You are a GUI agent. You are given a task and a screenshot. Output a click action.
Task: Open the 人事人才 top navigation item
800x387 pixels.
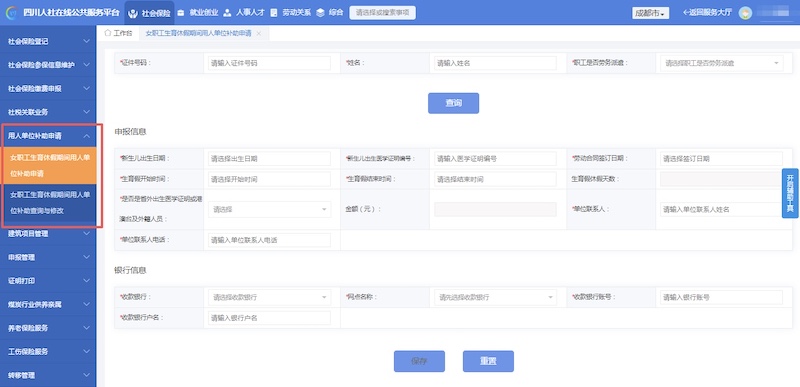click(244, 13)
